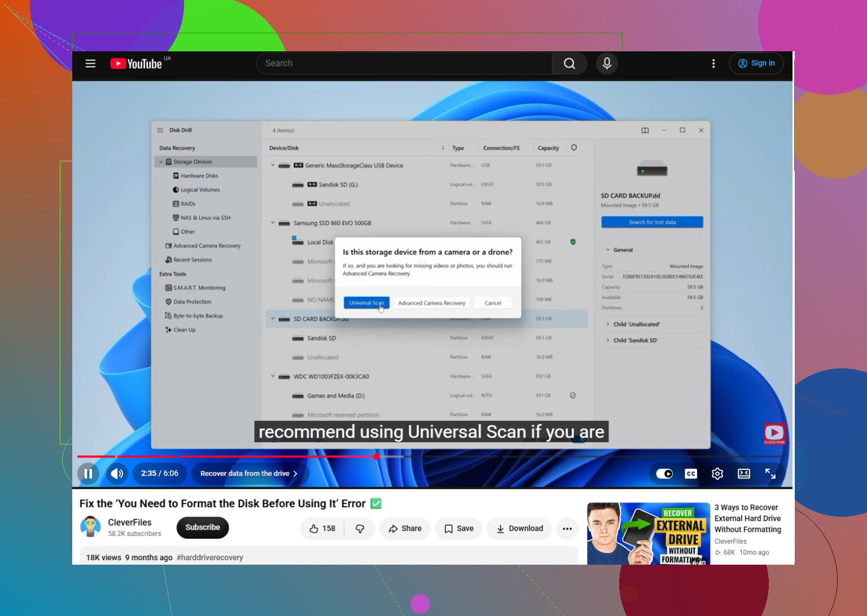Expand Child 'Sandisk SD' section

click(608, 340)
